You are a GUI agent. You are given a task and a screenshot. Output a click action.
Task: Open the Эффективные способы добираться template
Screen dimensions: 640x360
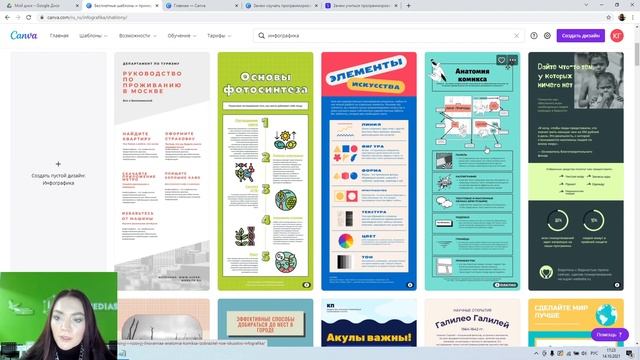coord(265,322)
